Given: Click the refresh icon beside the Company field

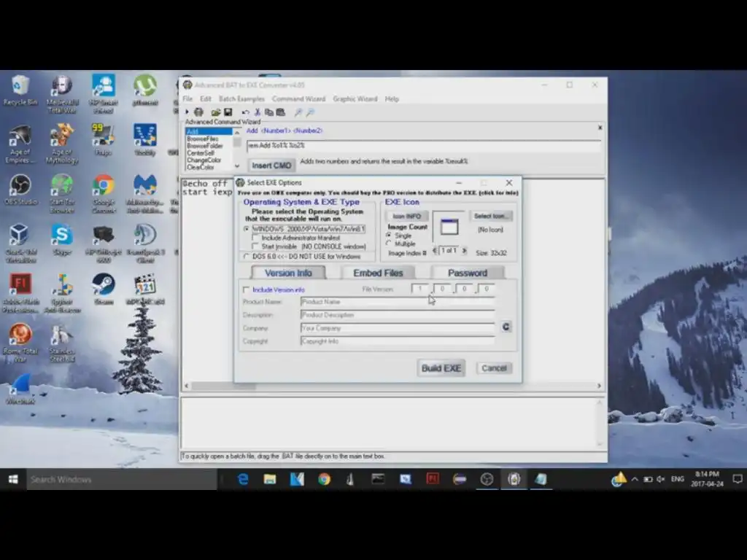Looking at the screenshot, I should click(x=506, y=327).
